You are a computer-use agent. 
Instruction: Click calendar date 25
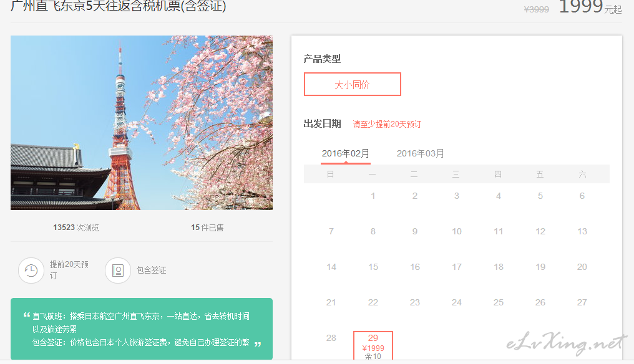tap(498, 302)
